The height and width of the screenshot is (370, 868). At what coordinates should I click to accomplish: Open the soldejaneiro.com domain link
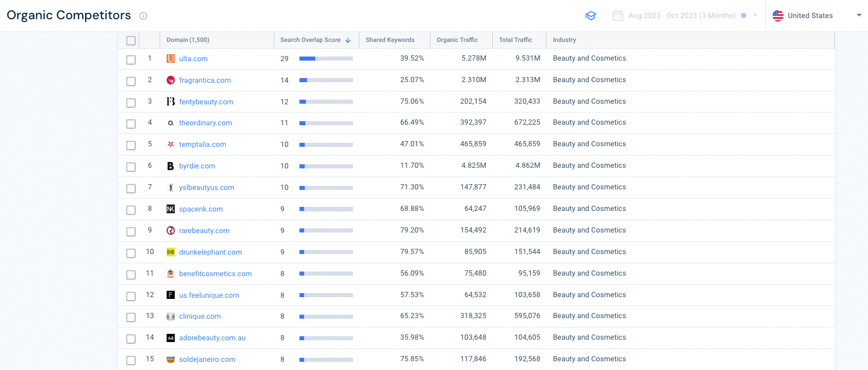coord(207,360)
